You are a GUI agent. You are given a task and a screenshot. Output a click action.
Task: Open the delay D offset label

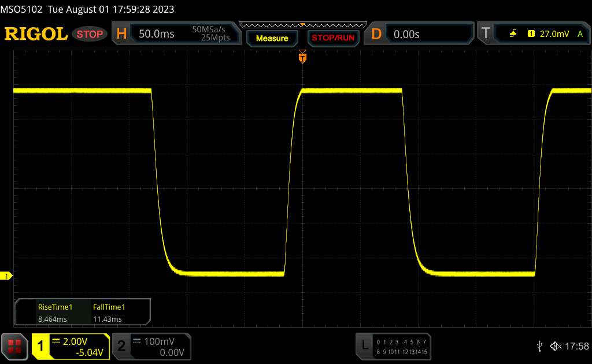coord(376,34)
